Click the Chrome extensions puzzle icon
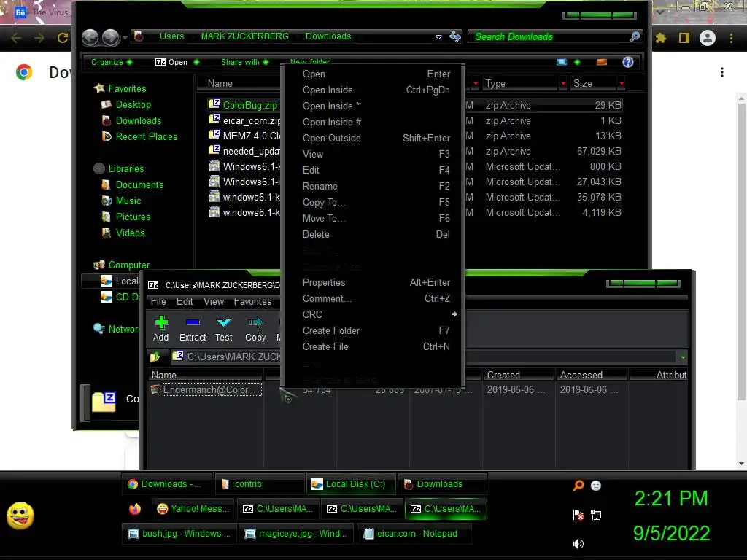Image resolution: width=747 pixels, height=560 pixels. (x=661, y=38)
